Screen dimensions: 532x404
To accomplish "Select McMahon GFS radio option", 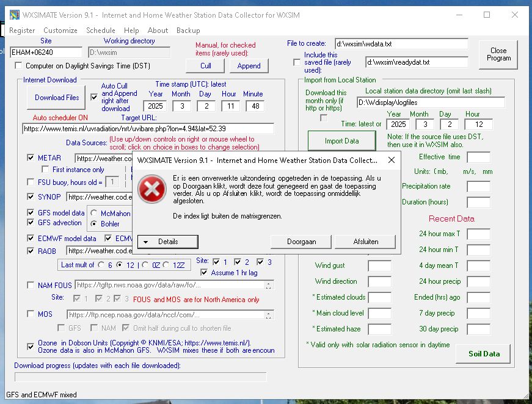I will pos(93,213).
